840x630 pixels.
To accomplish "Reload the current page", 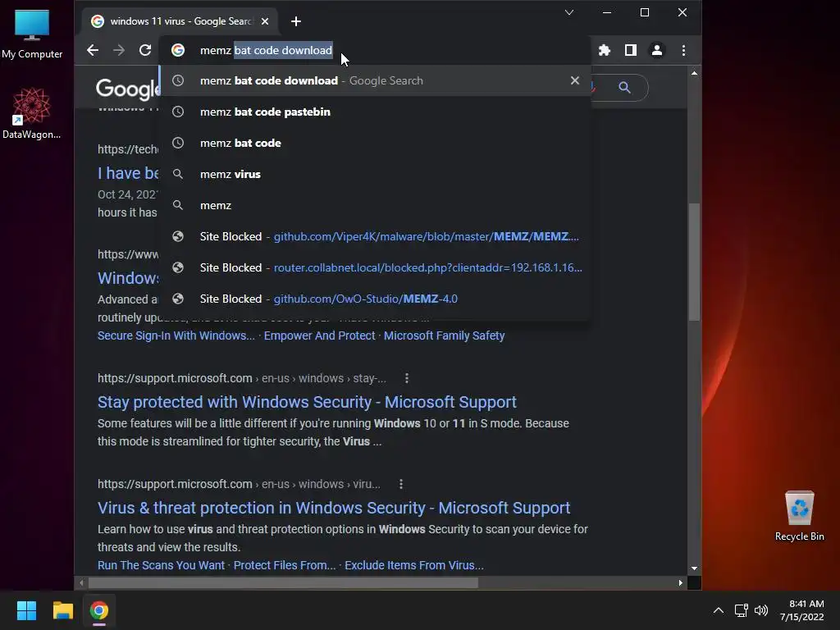I will pyautogui.click(x=145, y=50).
